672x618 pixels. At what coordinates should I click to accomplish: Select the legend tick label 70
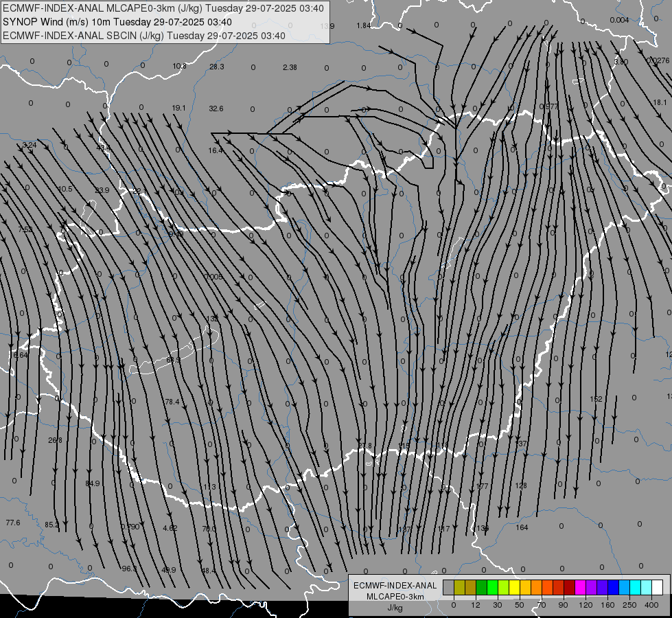coord(542,605)
